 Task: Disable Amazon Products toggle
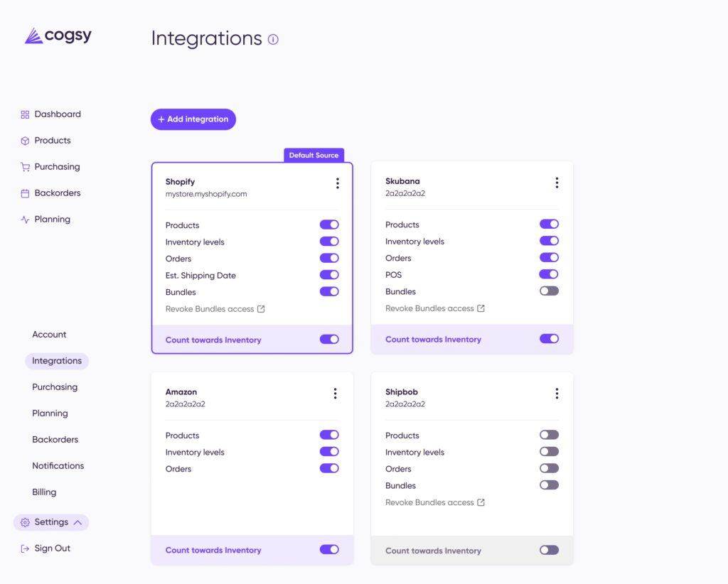pos(329,435)
